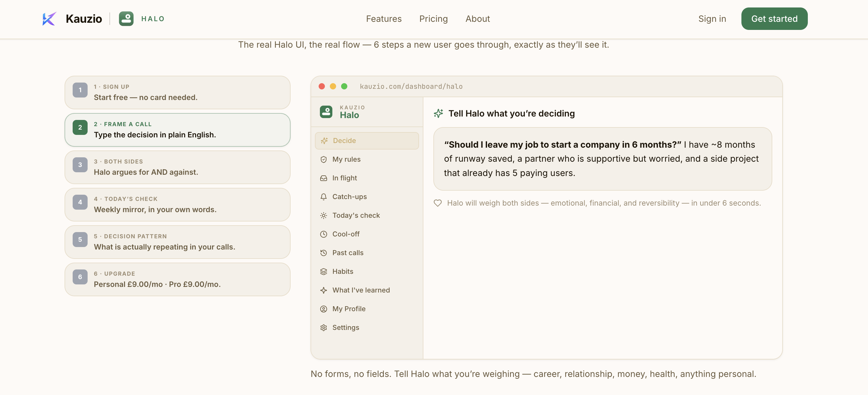Select step 3 Both Sides card

click(x=178, y=167)
